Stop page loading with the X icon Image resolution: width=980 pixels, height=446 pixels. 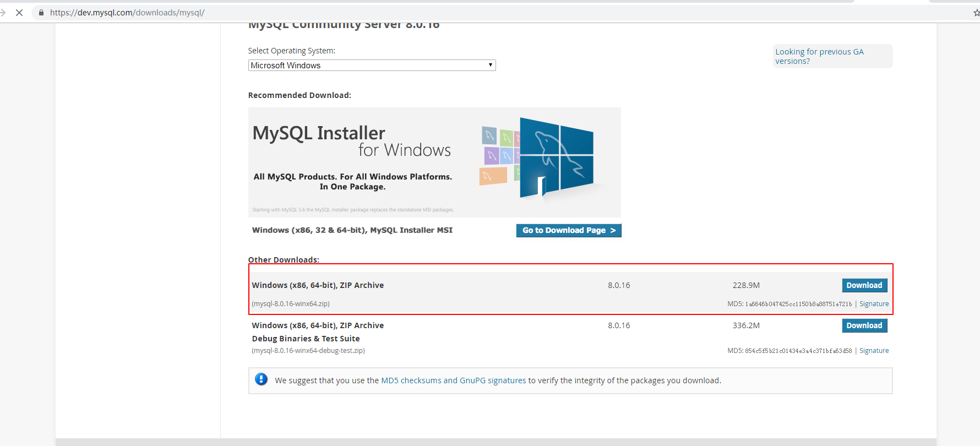pos(19,12)
